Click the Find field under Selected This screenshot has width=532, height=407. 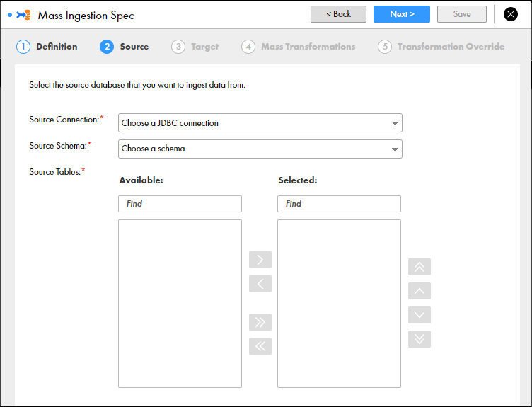[339, 204]
